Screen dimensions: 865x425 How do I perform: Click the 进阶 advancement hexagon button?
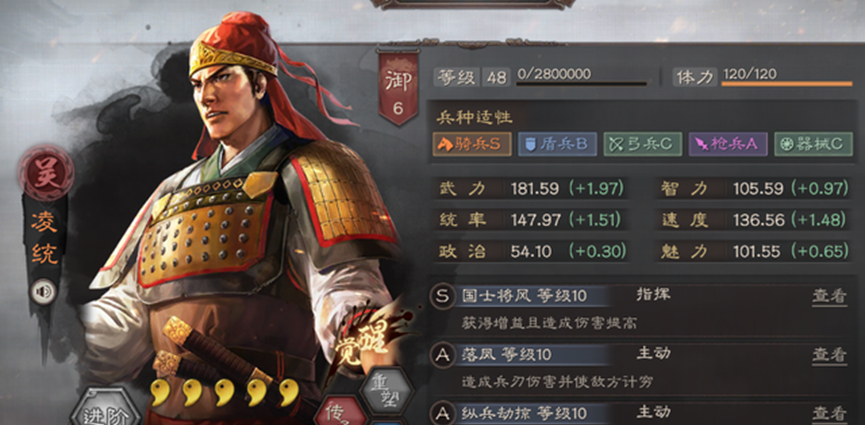(x=106, y=410)
